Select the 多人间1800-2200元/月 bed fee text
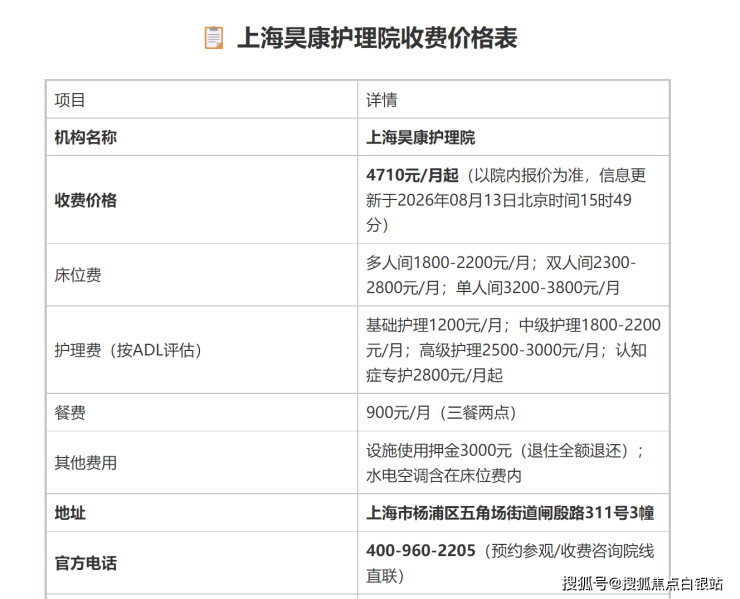This screenshot has width=740, height=599. [448, 262]
